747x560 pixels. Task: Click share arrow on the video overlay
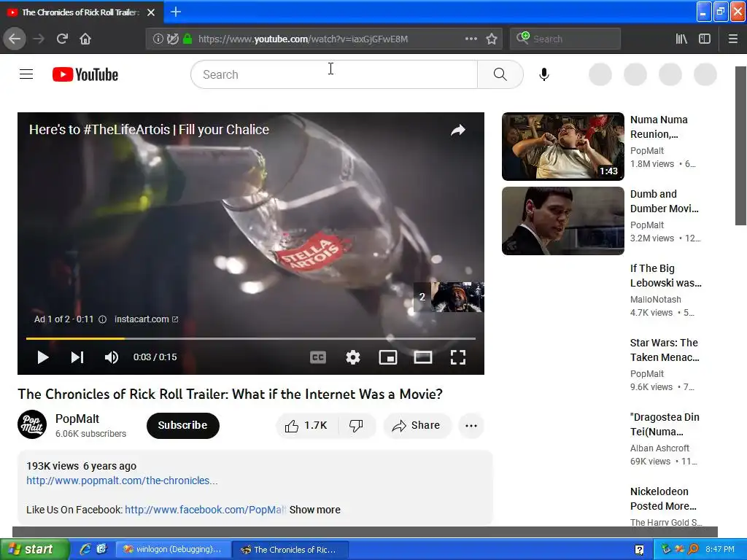[458, 130]
